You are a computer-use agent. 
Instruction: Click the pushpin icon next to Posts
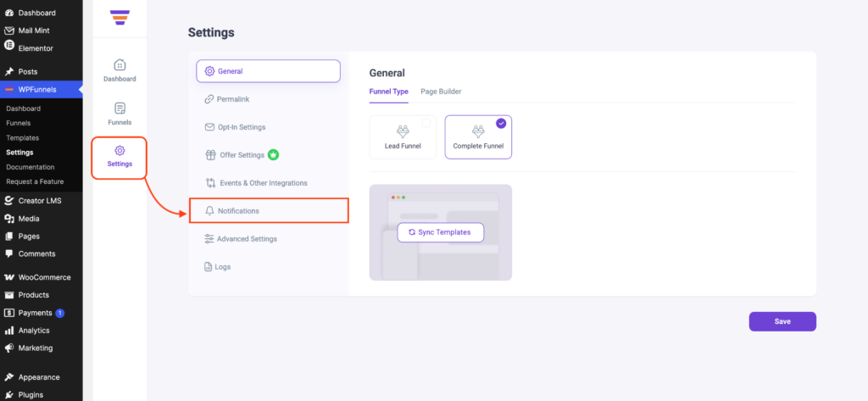pyautogui.click(x=8, y=71)
